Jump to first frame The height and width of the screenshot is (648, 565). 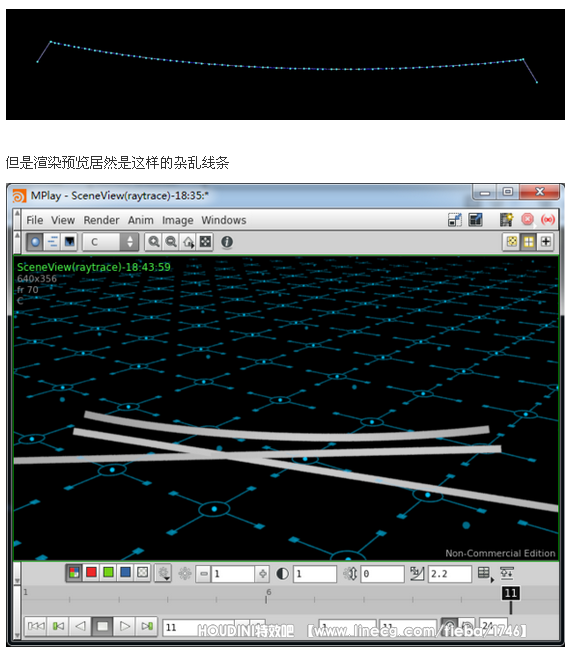pos(36,626)
